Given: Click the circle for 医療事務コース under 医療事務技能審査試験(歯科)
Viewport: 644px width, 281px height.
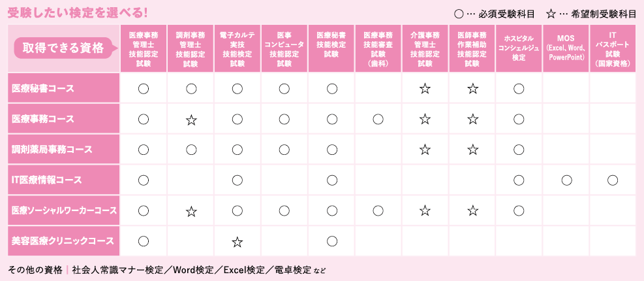Looking at the screenshot, I should [x=378, y=119].
